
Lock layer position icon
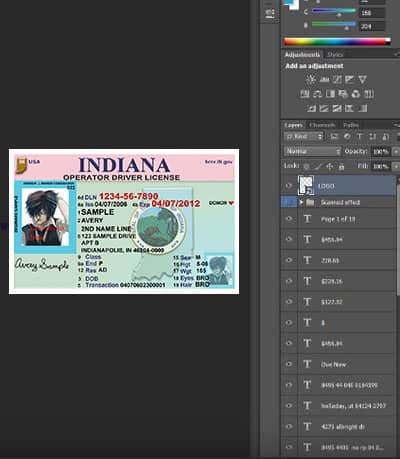[x=330, y=166]
